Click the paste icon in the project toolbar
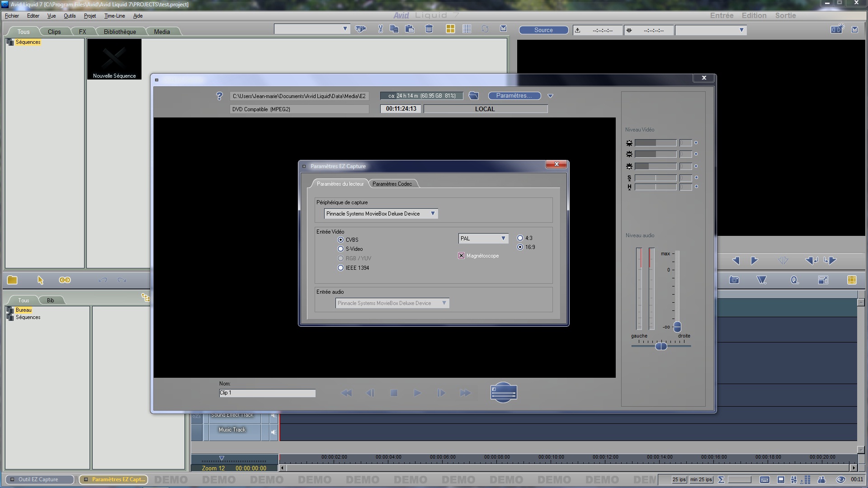This screenshot has width=868, height=488. (410, 29)
